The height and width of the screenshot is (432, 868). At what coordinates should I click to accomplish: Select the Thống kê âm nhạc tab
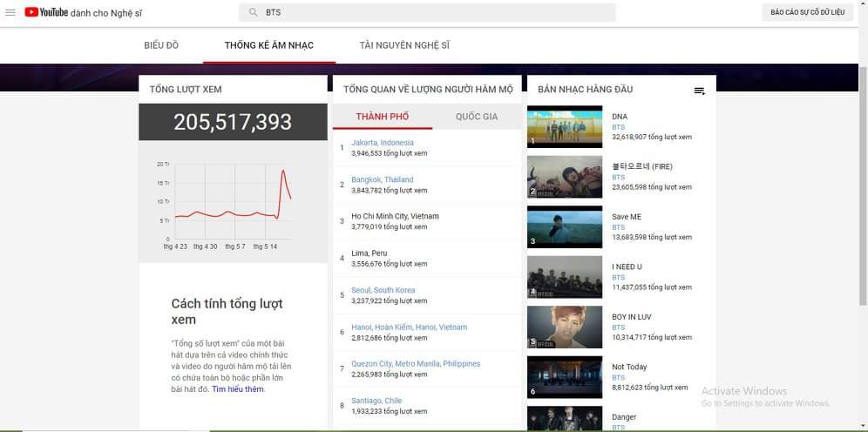click(x=269, y=45)
